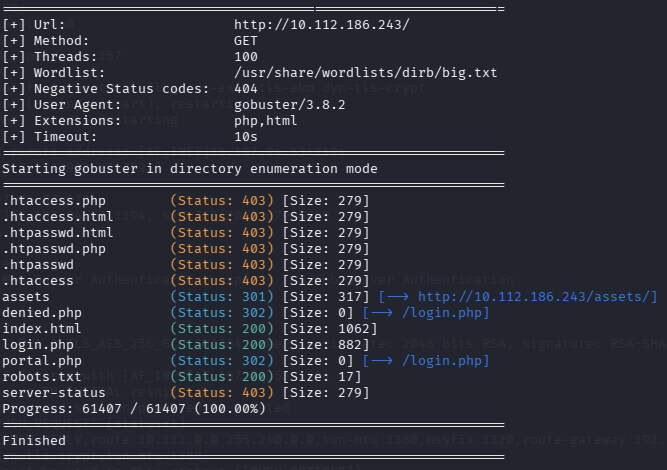Click the index.html result entry

44,329
